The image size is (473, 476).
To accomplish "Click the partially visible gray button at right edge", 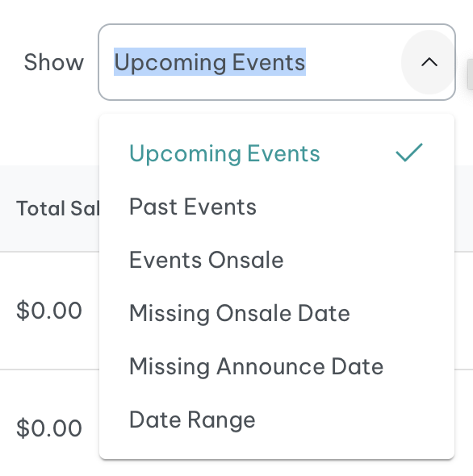I will click(471, 74).
